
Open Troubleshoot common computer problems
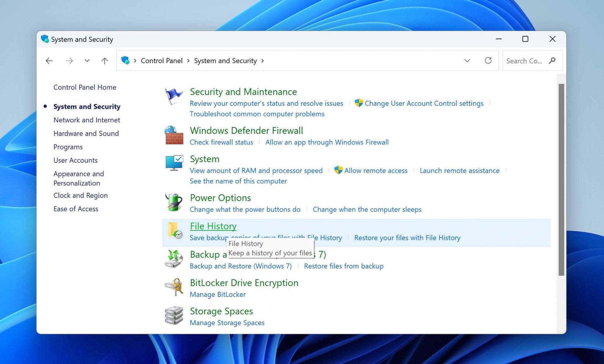tap(257, 114)
